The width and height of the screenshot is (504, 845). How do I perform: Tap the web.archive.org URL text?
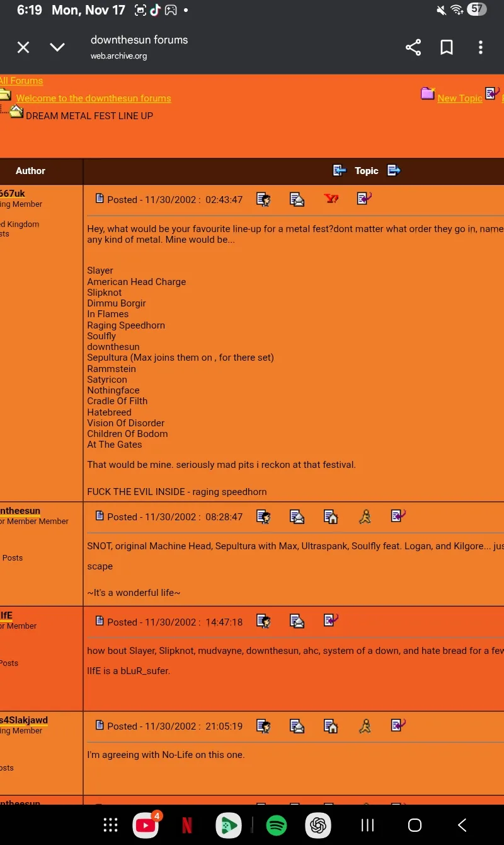pos(118,56)
